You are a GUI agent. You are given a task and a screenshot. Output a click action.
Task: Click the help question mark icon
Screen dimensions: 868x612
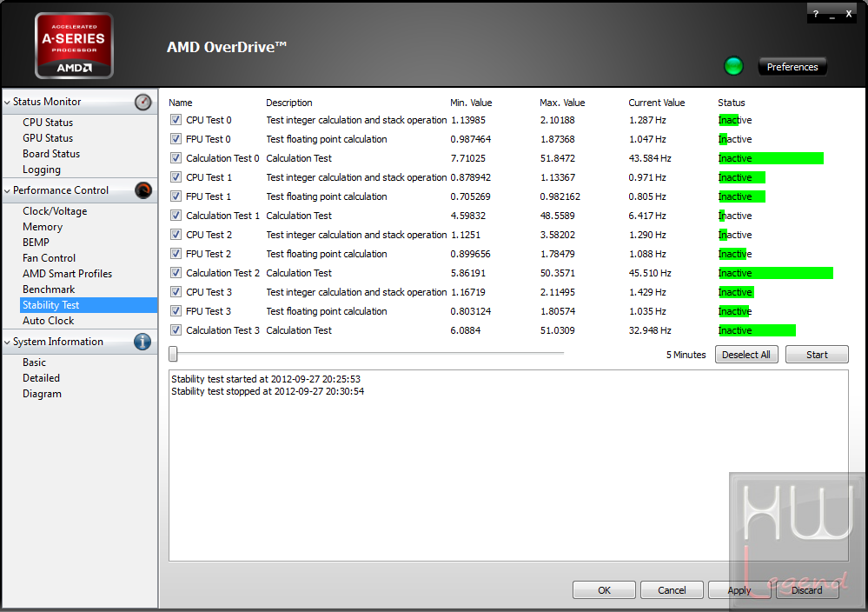815,14
